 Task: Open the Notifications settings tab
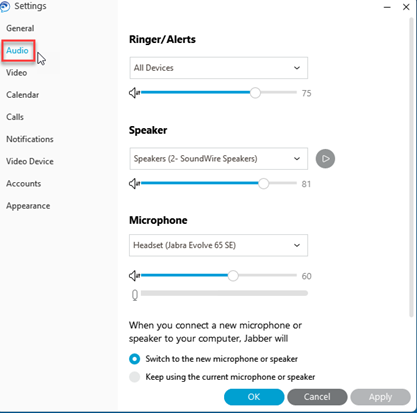point(30,139)
